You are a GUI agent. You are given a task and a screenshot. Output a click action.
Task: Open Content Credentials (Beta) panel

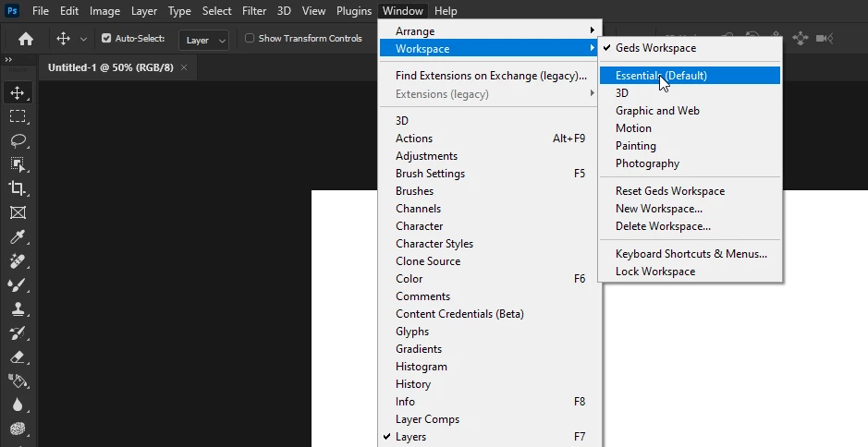coord(490,314)
